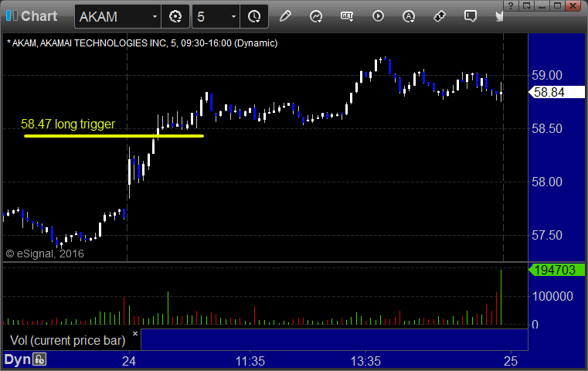The height and width of the screenshot is (371, 588).
Task: Open the comment bubble icon
Action: [471, 16]
